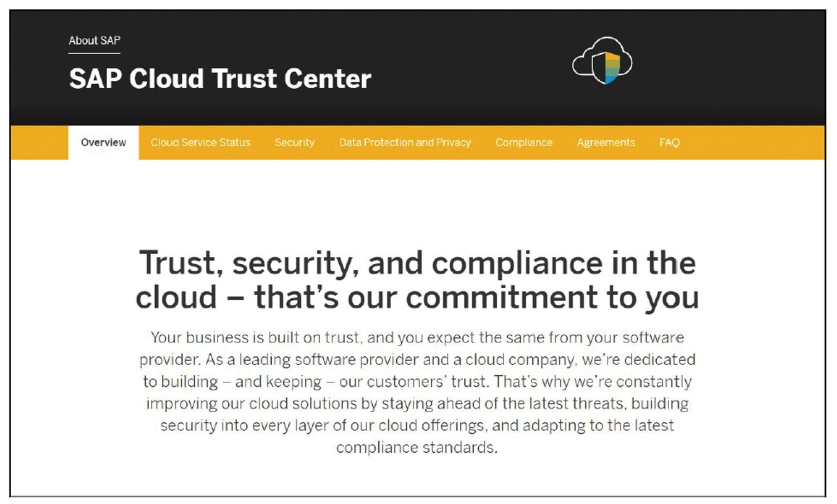Image resolution: width=837 pixels, height=504 pixels.
Task: Select the trust and compliance headline text
Action: [419, 278]
